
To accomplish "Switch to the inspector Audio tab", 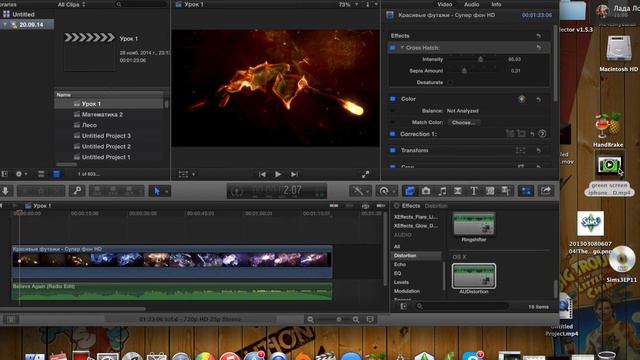I will click(x=471, y=4).
